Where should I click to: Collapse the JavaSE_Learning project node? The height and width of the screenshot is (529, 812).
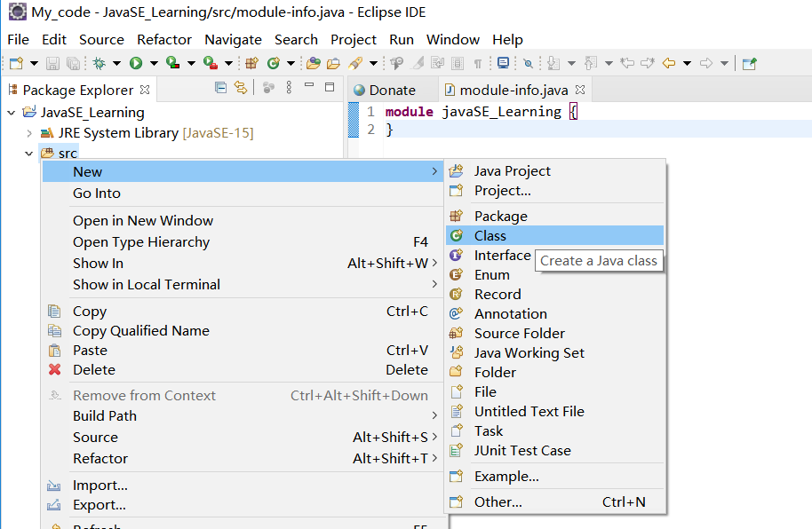coord(12,113)
